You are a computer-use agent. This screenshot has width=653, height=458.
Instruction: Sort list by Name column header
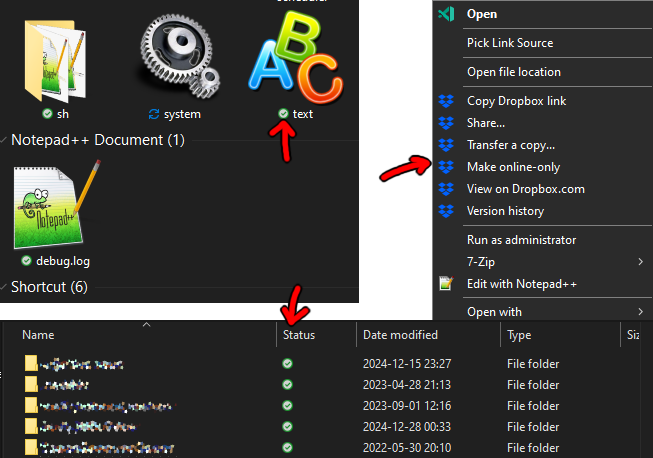click(38, 335)
